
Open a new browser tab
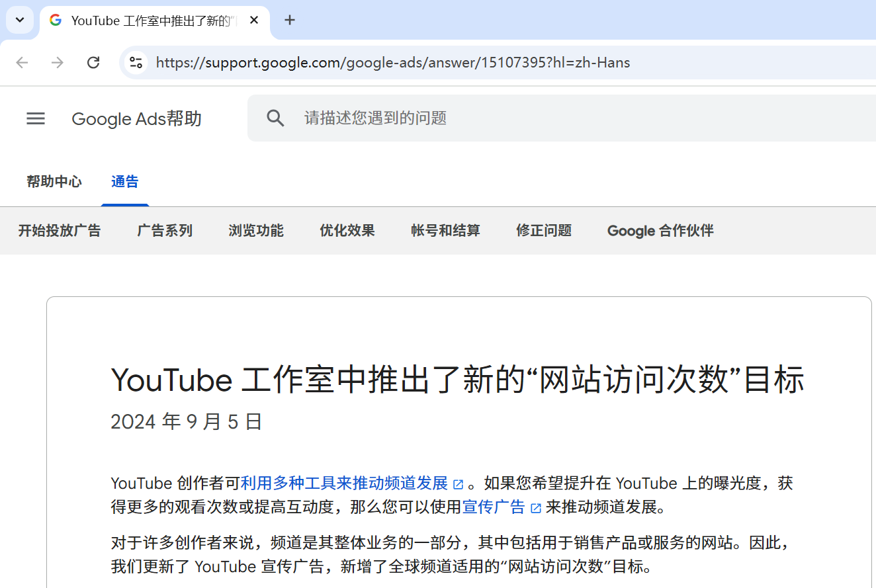[289, 20]
